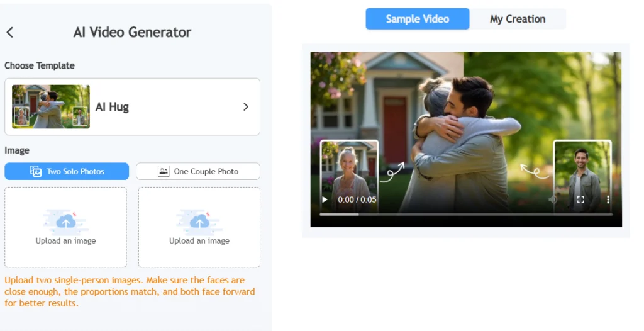Upload an image in the second box
The height and width of the screenshot is (331, 644).
click(x=199, y=227)
